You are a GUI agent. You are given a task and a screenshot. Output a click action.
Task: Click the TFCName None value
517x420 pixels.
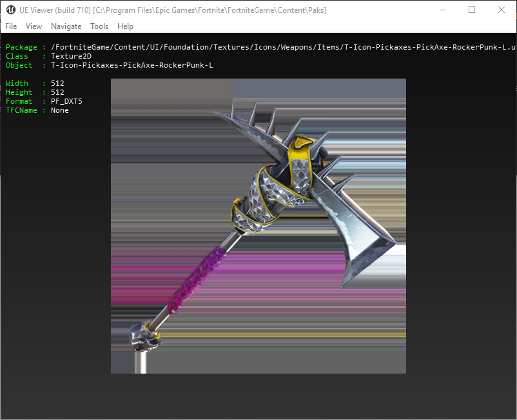(60, 110)
